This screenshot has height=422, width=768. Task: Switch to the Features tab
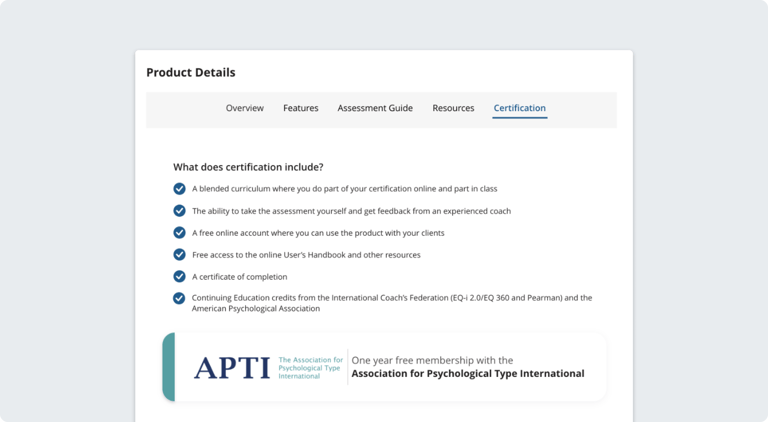pos(300,108)
